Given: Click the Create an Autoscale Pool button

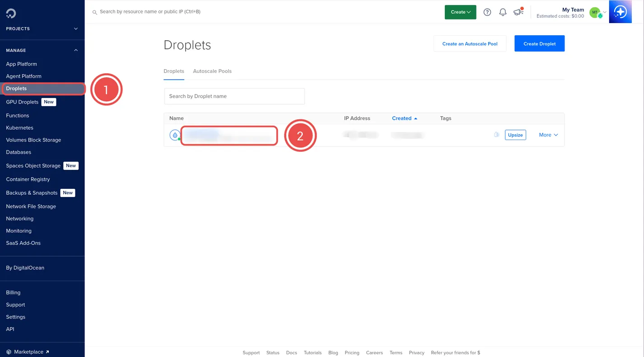Looking at the screenshot, I should pyautogui.click(x=470, y=44).
